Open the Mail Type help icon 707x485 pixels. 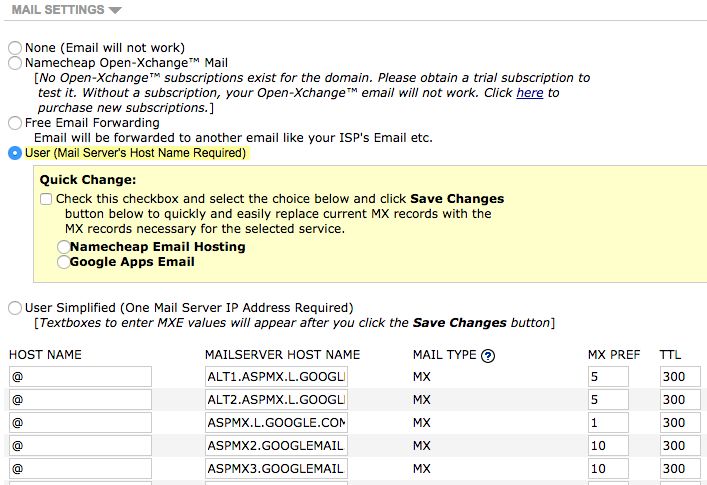pos(488,356)
